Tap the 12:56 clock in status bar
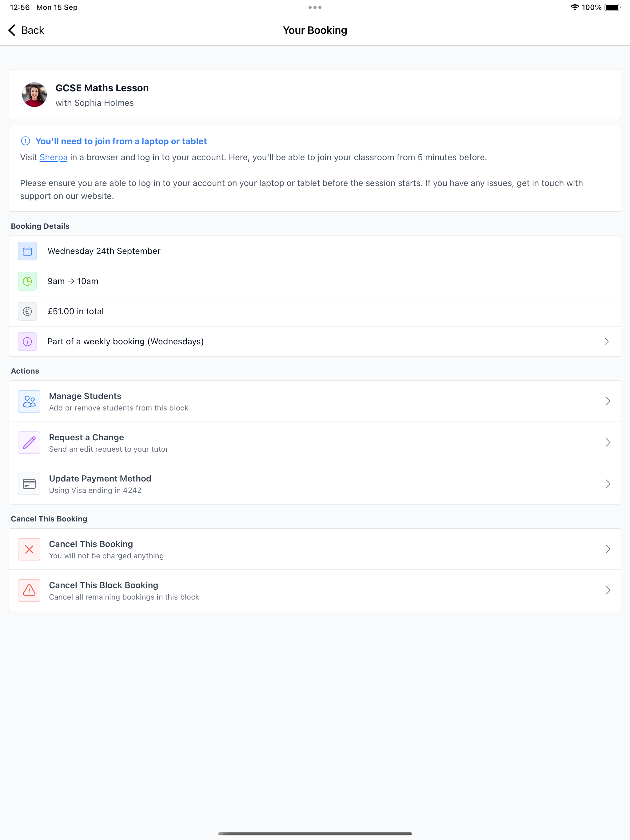Image resolution: width=630 pixels, height=840 pixels. click(x=20, y=7)
